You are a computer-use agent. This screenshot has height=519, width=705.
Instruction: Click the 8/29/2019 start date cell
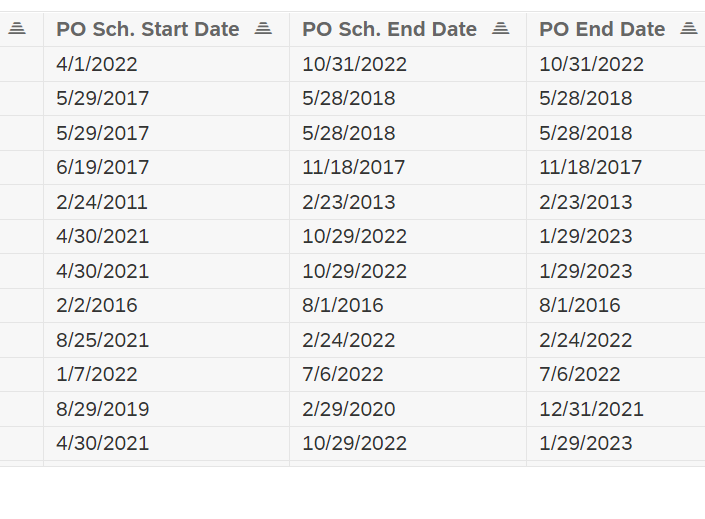103,409
